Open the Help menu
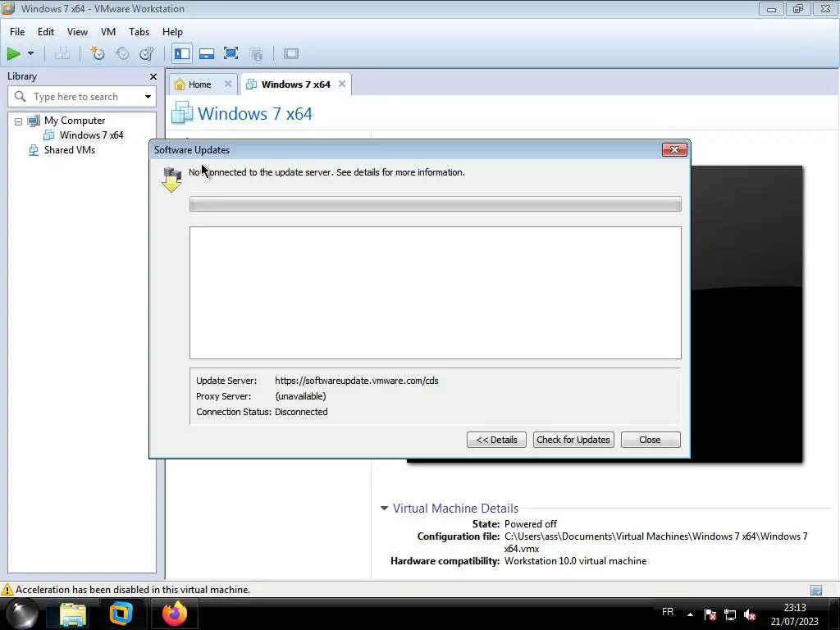This screenshot has width=840, height=630. (x=172, y=32)
